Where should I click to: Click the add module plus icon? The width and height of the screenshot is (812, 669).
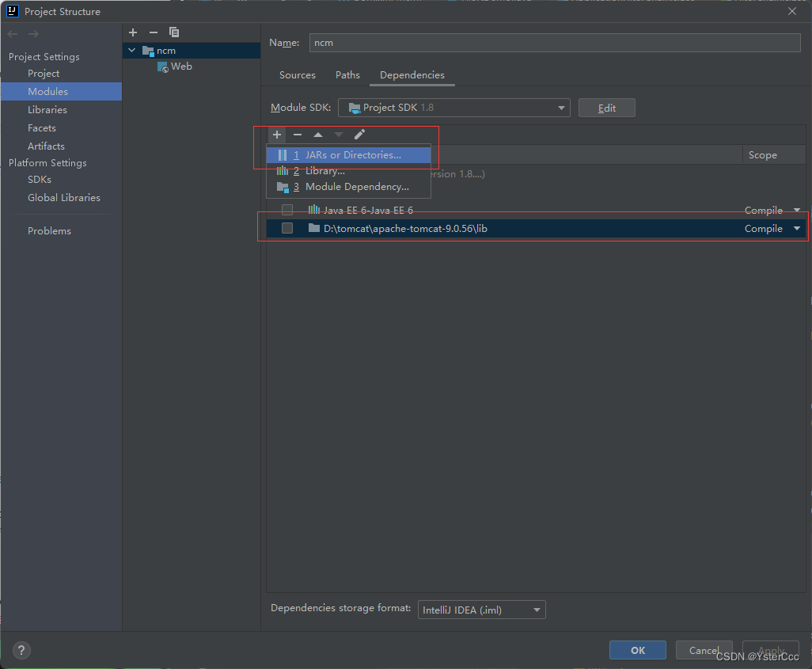coord(133,32)
